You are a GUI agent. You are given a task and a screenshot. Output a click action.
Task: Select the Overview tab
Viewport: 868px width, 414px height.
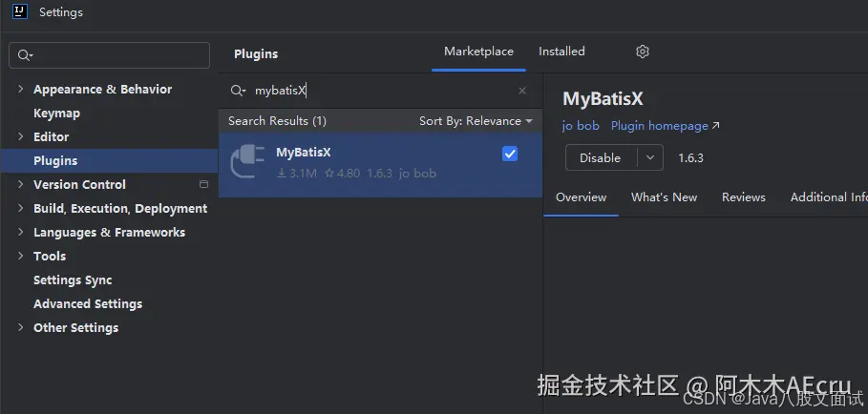[x=582, y=197]
